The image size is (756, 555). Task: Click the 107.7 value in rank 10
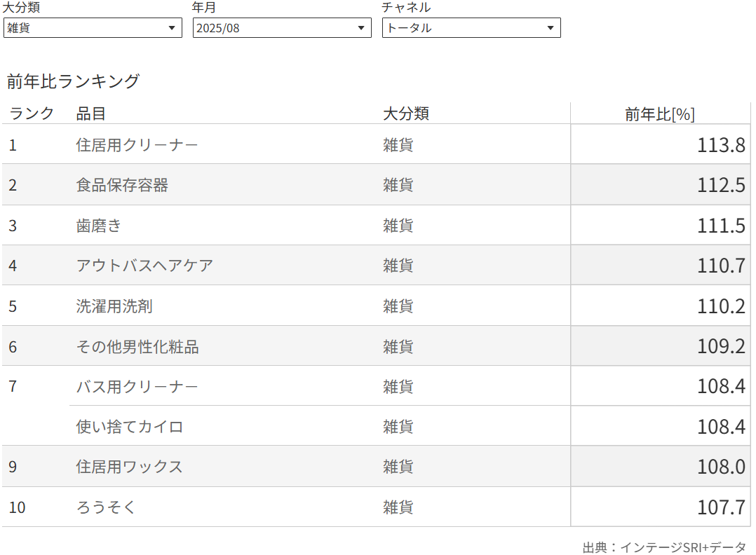(x=720, y=507)
